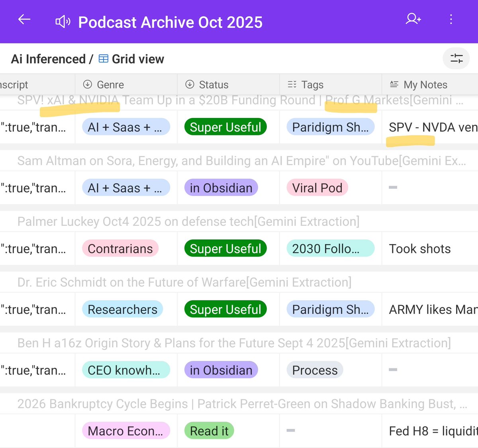
Task: Select empty notes cell in Sam Altman row
Action: point(430,188)
